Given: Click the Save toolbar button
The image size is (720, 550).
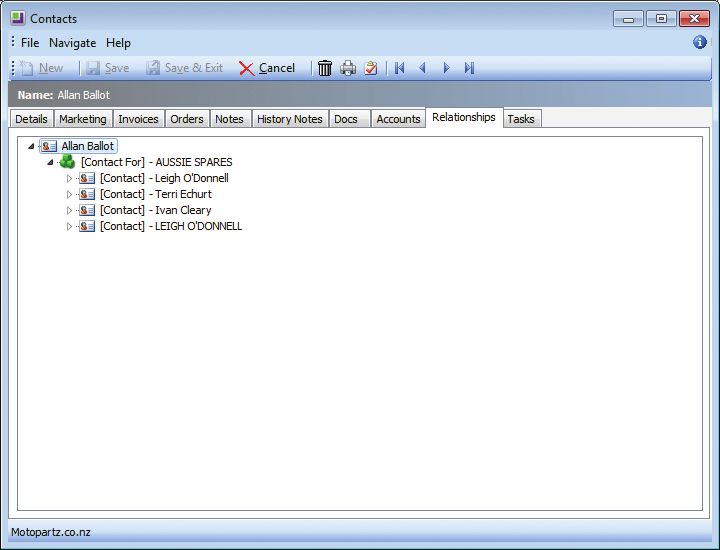Looking at the screenshot, I should click(108, 68).
